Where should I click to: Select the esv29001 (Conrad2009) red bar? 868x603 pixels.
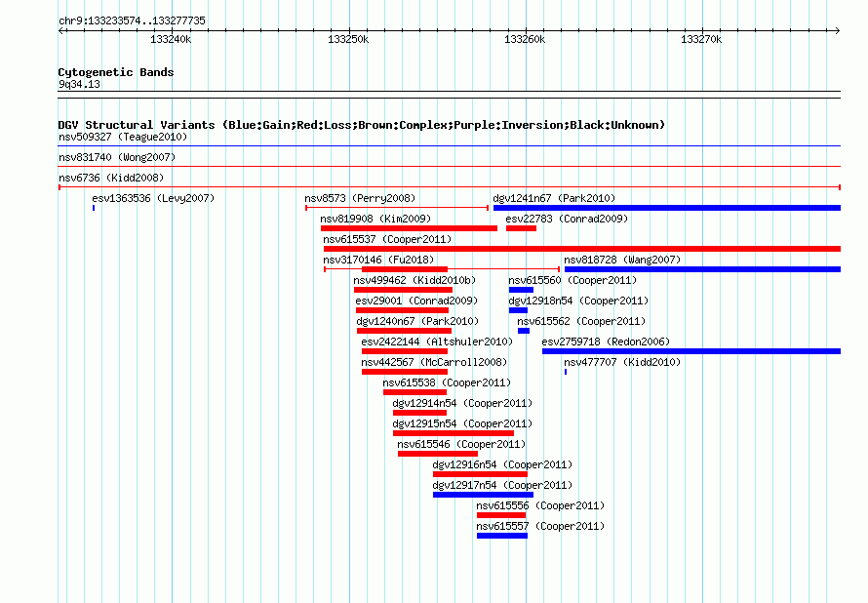[x=402, y=310]
